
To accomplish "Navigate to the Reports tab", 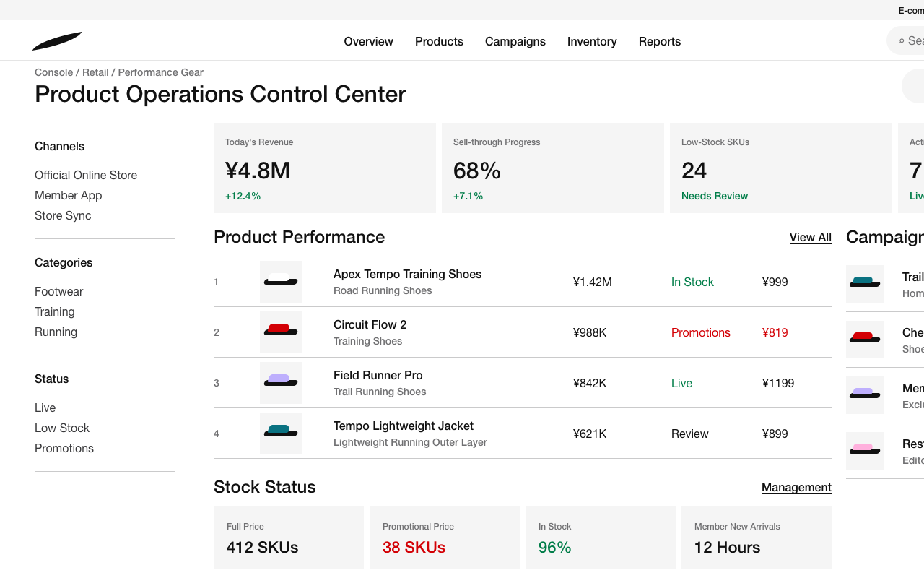I will click(x=660, y=41).
